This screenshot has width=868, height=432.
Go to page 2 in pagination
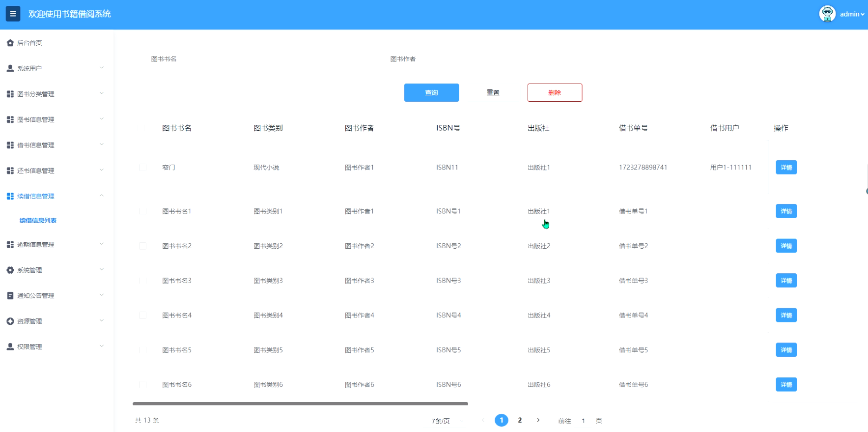click(x=520, y=420)
